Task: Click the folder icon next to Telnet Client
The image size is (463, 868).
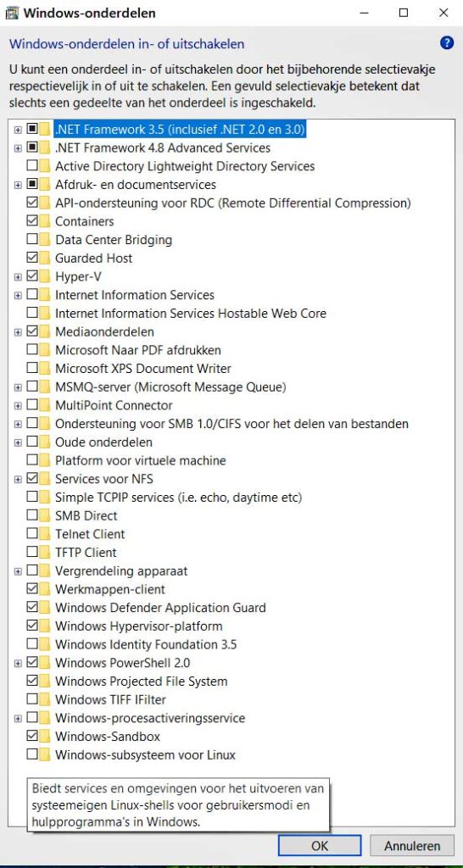Action: click(45, 534)
